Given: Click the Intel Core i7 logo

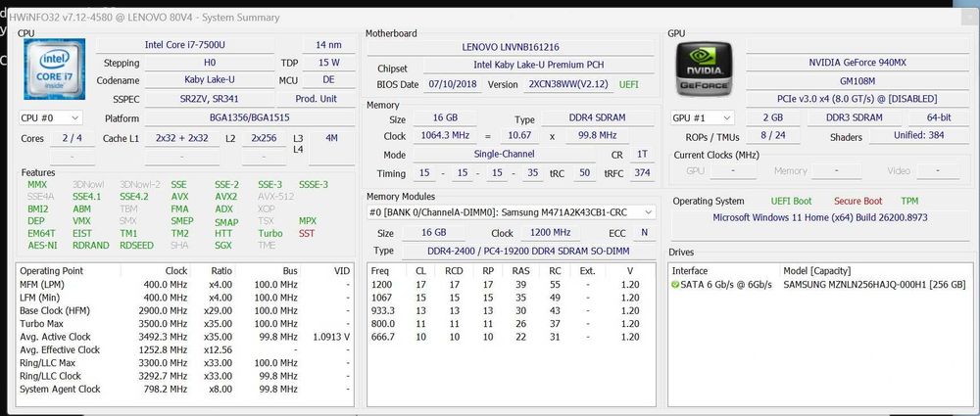Looking at the screenshot, I should tap(54, 69).
